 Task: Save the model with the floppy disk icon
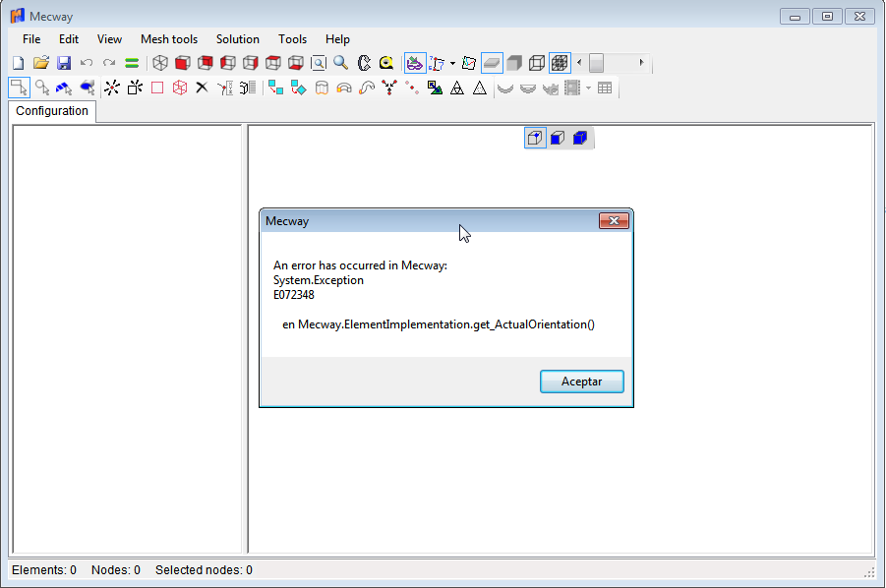(64, 63)
